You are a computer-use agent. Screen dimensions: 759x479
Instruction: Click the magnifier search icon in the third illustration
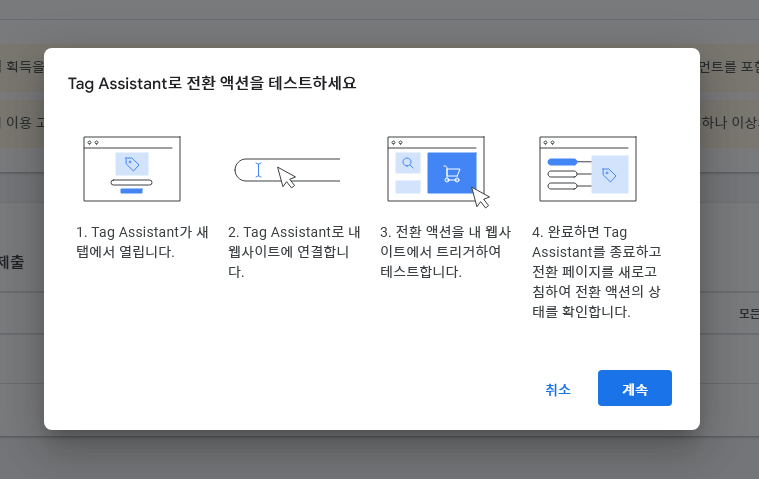point(408,163)
